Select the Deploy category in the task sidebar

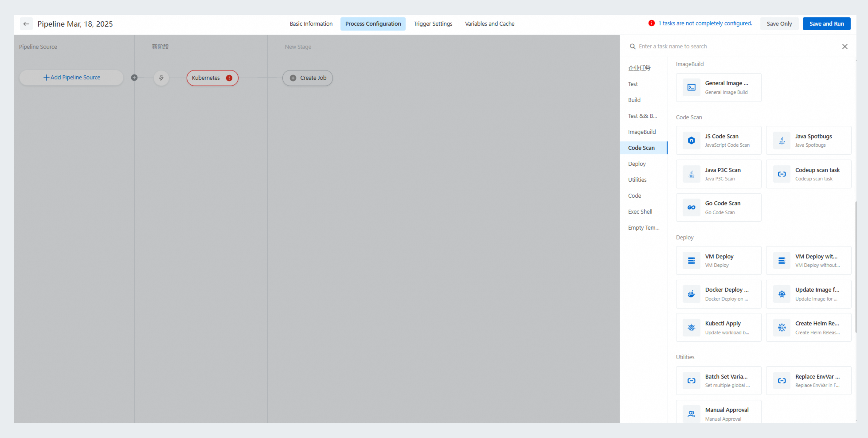point(637,163)
